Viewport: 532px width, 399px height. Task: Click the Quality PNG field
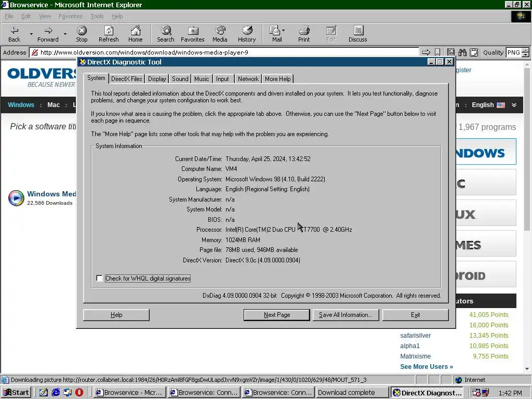pos(514,52)
